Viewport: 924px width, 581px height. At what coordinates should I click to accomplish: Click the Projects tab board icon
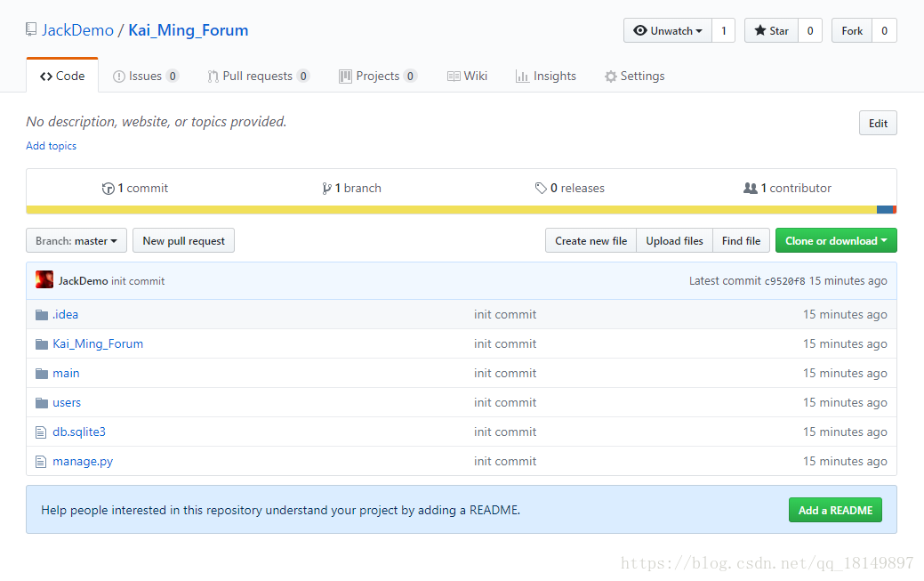[x=345, y=77]
